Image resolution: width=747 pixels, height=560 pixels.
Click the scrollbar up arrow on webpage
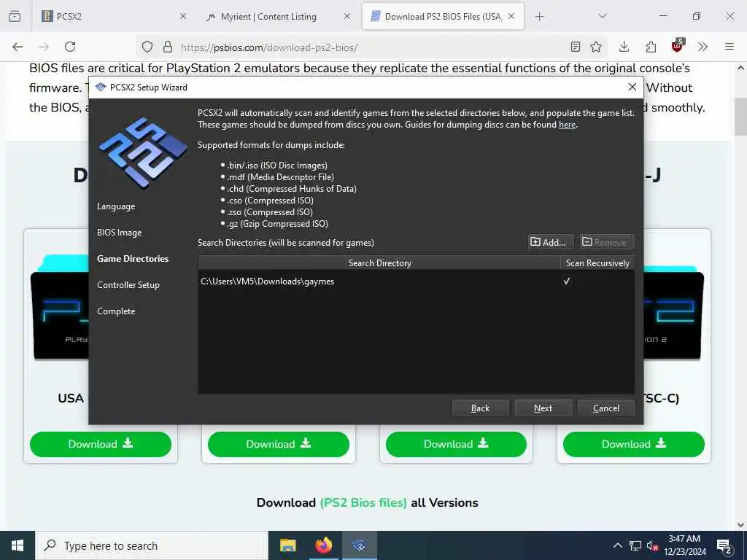[741, 68]
